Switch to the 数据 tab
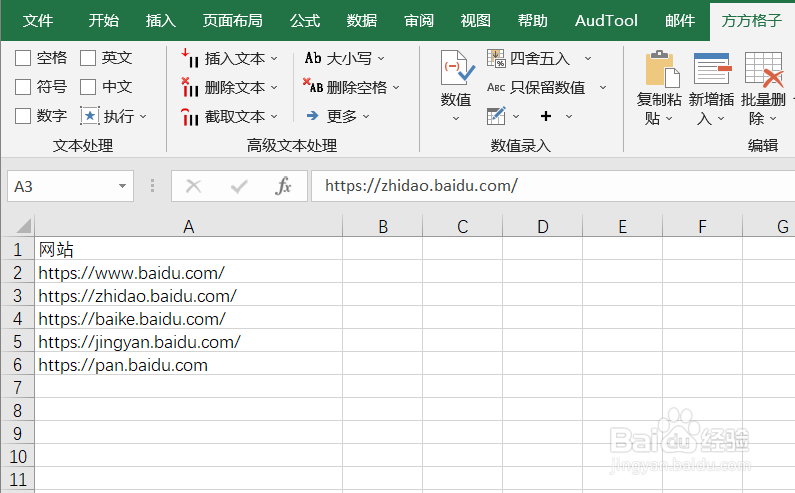Screen dimensions: 795x493 pos(362,21)
